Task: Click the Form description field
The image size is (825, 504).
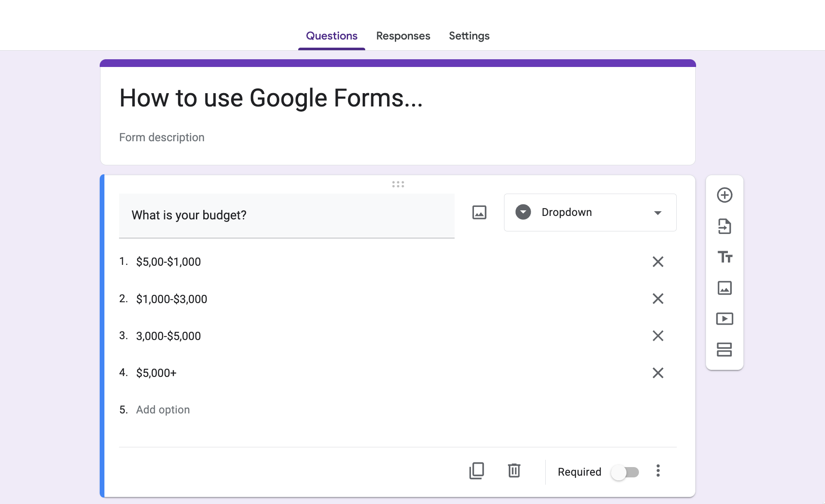Action: pyautogui.click(x=162, y=137)
